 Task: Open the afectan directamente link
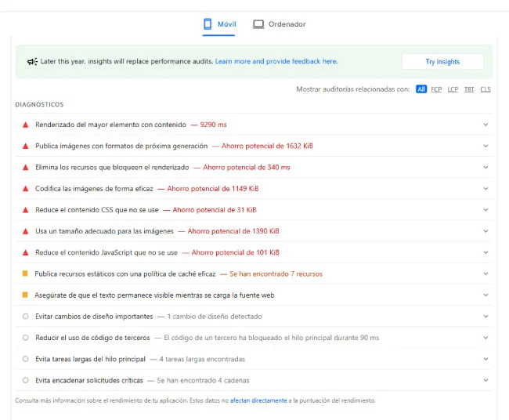(258, 400)
